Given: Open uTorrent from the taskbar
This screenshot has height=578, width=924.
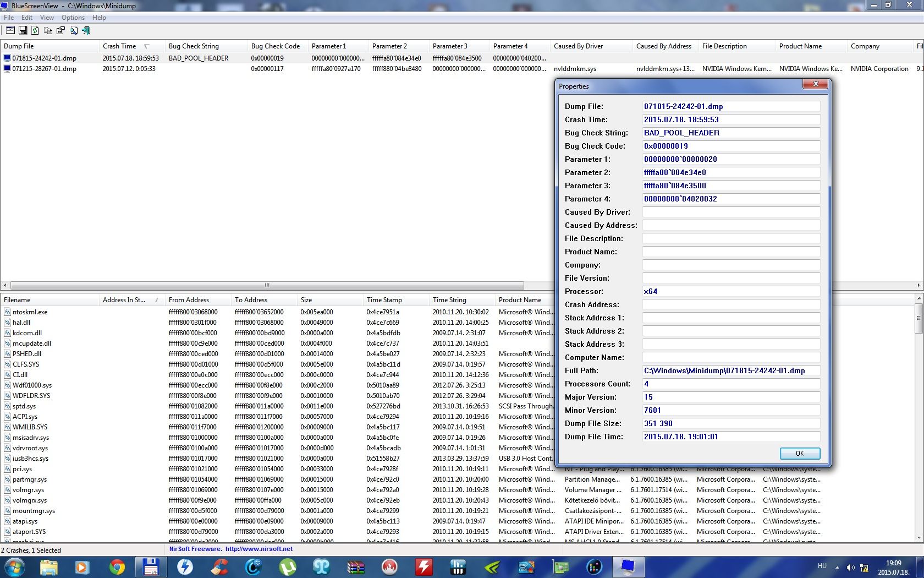Looking at the screenshot, I should click(x=287, y=567).
